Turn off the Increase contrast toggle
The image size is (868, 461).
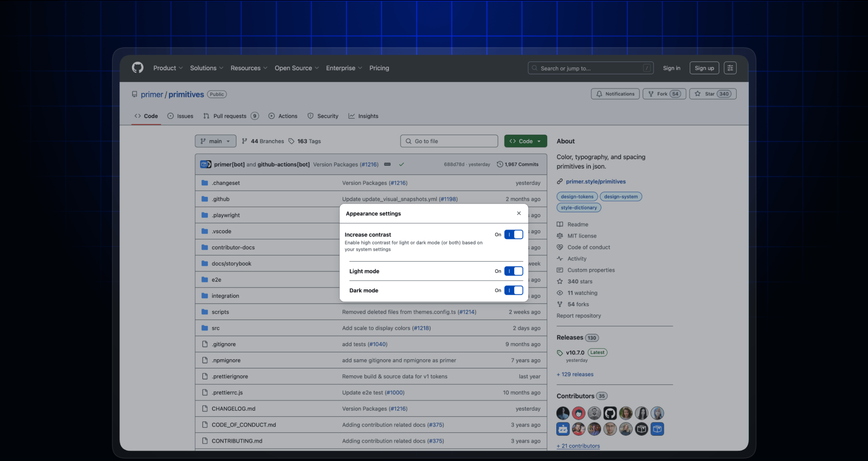(513, 235)
